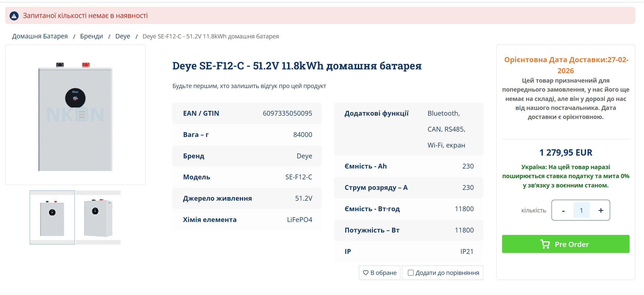Image resolution: width=644 pixels, height=295 pixels.
Task: Select the second angled-view battery thumbnail
Action: pos(98,217)
